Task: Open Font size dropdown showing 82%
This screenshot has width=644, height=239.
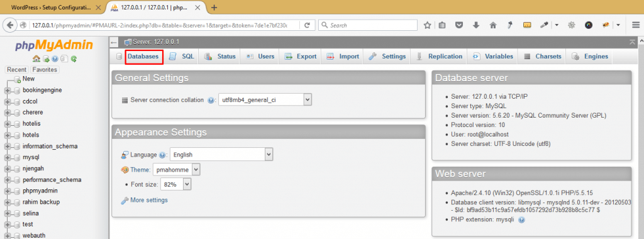Action: click(x=176, y=184)
